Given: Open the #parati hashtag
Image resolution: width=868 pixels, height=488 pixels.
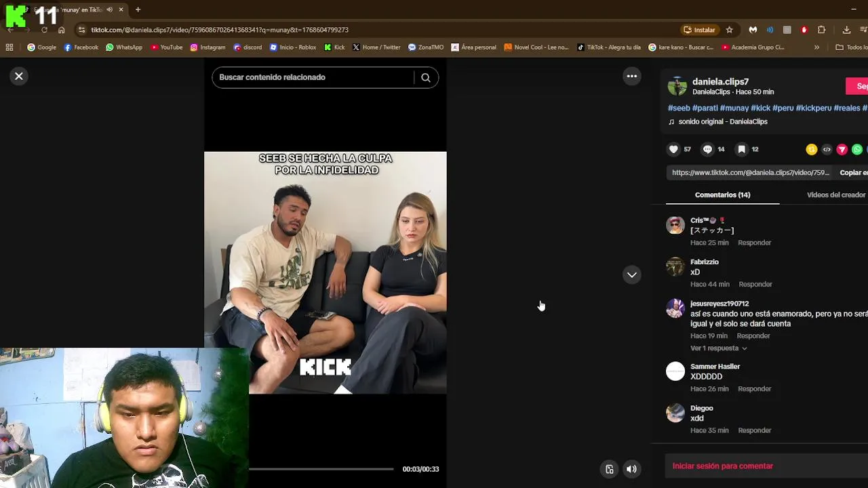Looking at the screenshot, I should tap(705, 108).
